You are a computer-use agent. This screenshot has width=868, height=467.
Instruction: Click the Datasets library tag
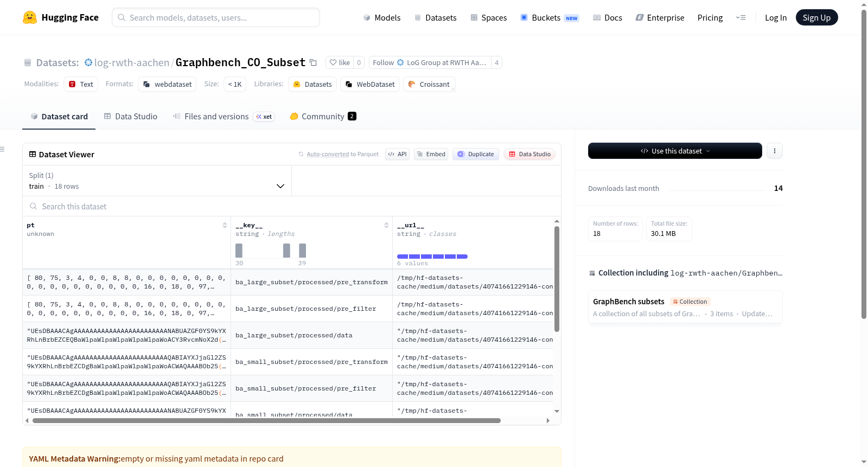[x=312, y=84]
